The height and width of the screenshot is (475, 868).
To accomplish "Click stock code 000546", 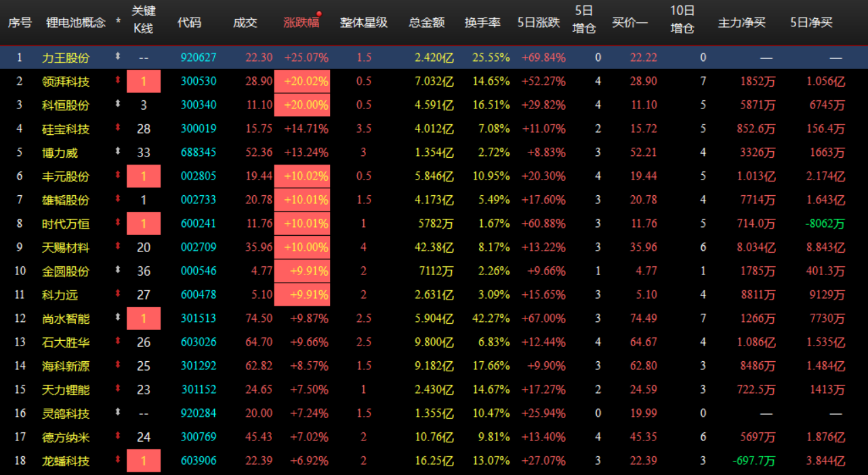I will coord(199,271).
